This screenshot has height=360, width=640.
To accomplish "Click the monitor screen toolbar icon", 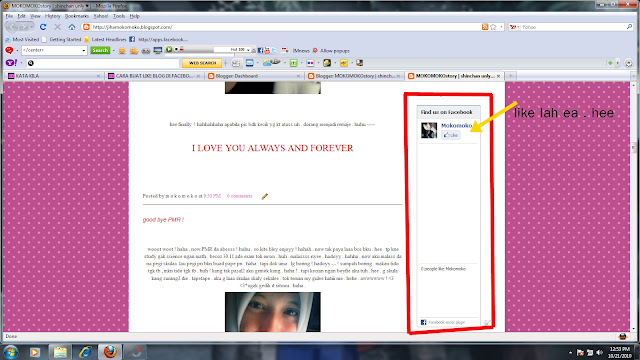I will coord(158,51).
